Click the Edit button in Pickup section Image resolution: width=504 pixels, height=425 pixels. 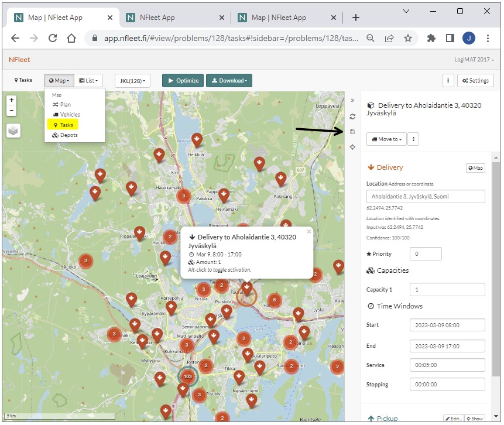(x=454, y=418)
